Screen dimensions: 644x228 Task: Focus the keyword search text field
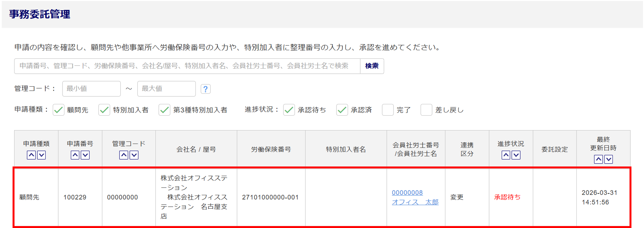tap(187, 66)
